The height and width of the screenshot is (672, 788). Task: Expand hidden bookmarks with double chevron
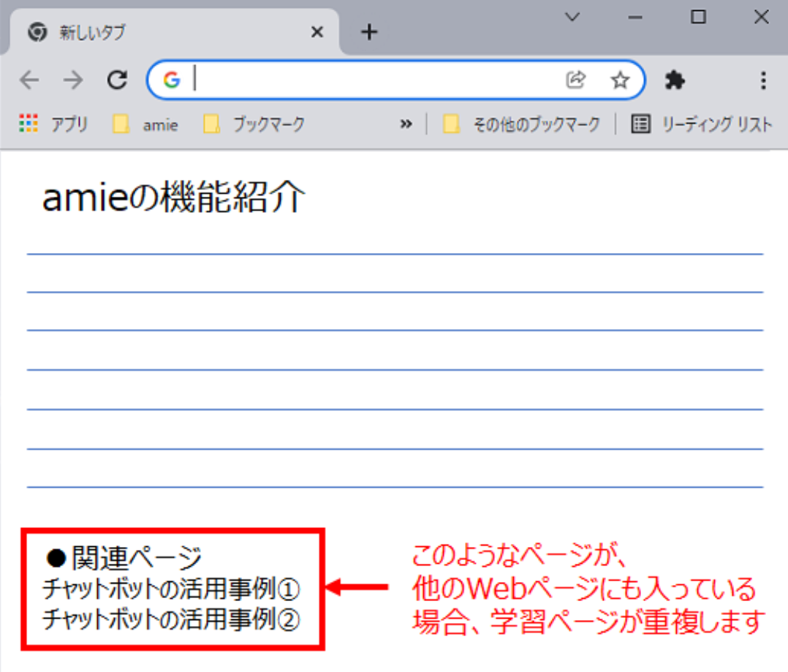pos(406,124)
